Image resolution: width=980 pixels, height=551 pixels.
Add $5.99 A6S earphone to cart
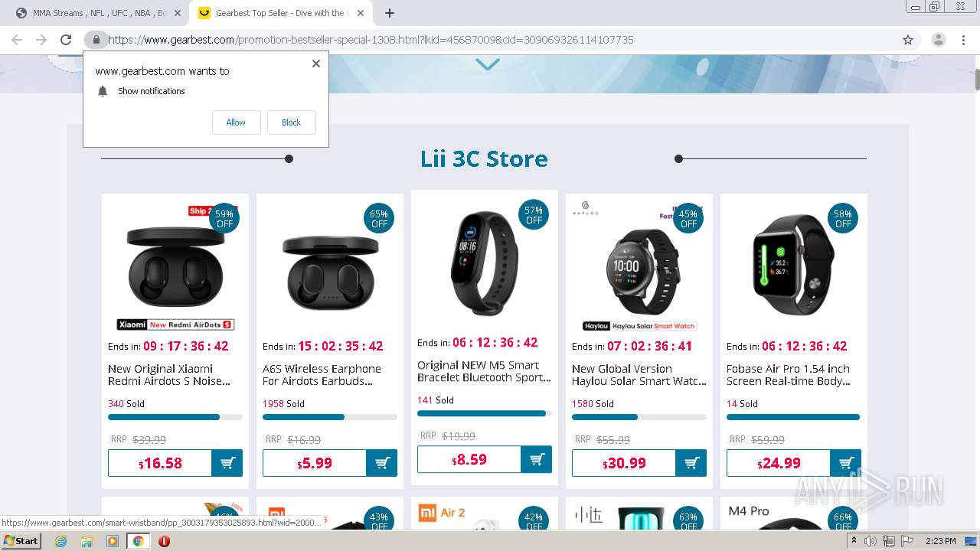[x=382, y=463]
